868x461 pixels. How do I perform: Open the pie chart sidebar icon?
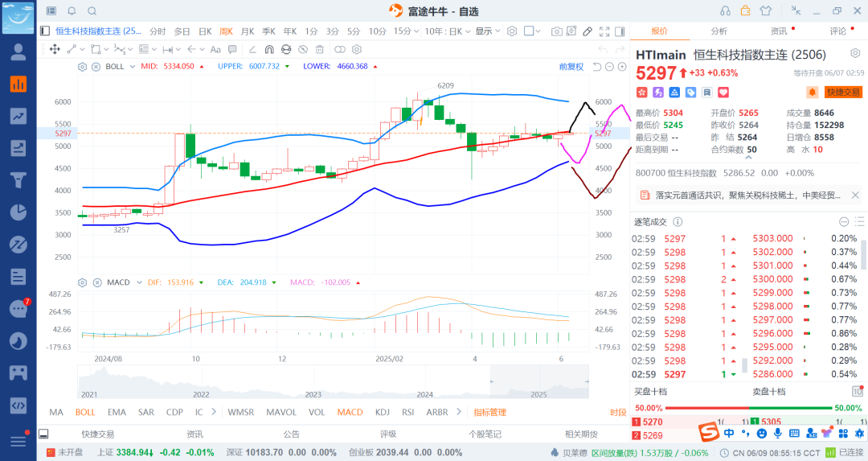point(18,212)
